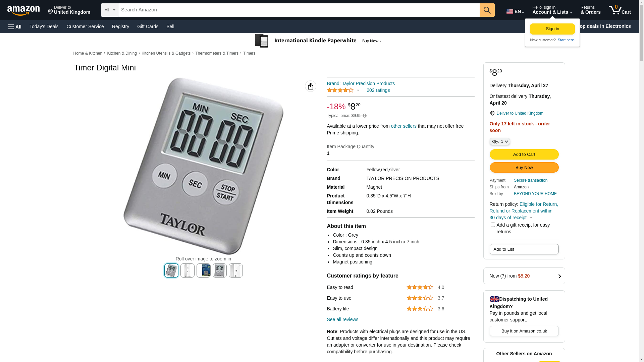
Task: Click the typical price info icon
Action: coord(365,116)
